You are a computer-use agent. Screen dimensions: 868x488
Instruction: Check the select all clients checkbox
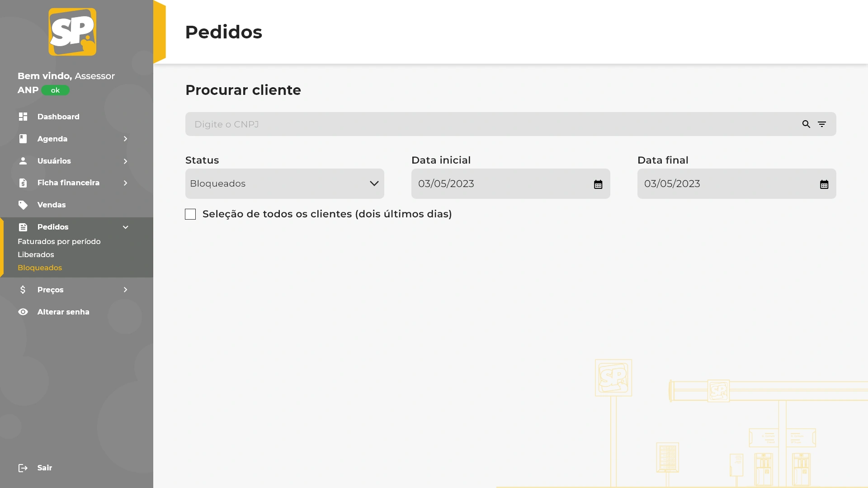tap(190, 214)
